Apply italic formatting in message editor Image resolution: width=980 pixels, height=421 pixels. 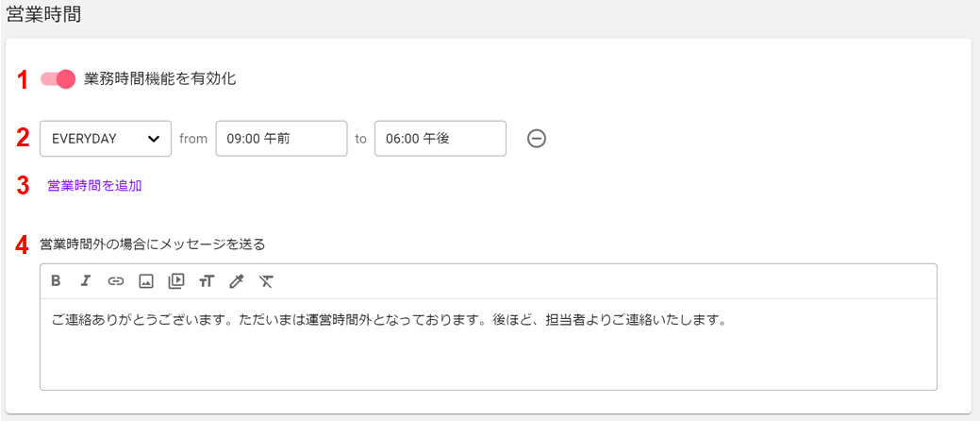(86, 281)
